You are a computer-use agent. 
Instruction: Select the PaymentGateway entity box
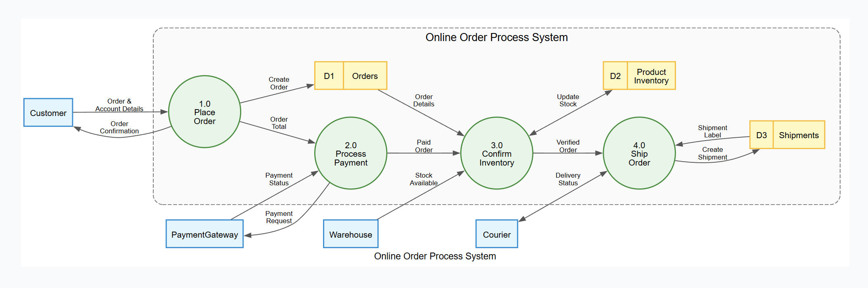tap(204, 234)
